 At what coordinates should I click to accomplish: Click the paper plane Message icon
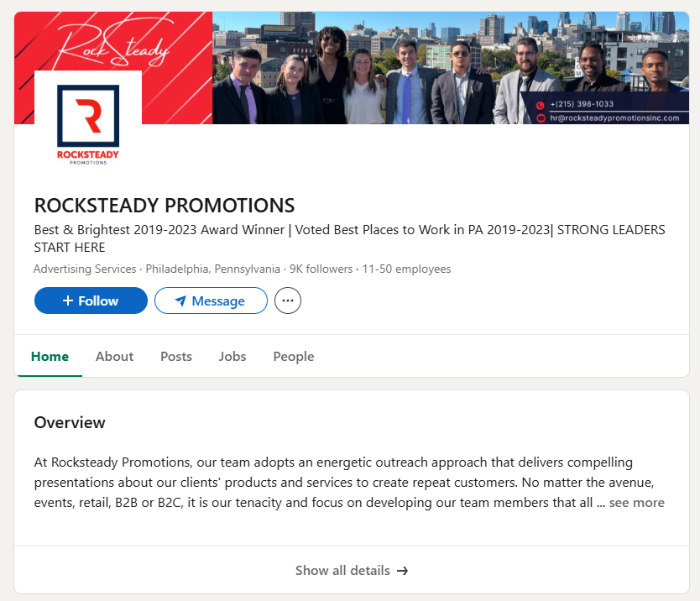(x=180, y=300)
